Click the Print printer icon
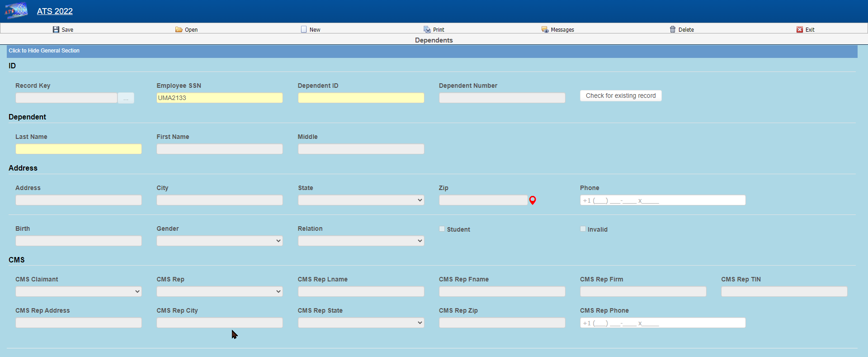This screenshot has height=357, width=868. 427,29
